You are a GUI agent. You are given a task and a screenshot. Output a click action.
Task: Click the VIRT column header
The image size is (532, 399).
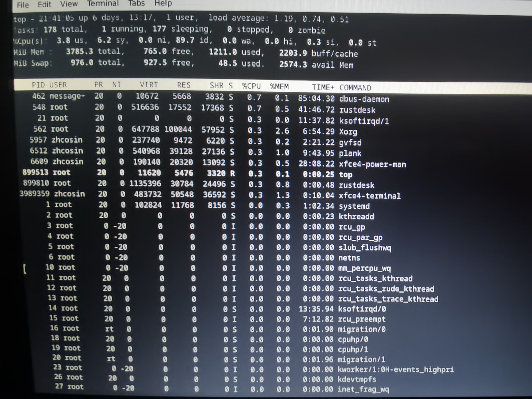pos(149,85)
